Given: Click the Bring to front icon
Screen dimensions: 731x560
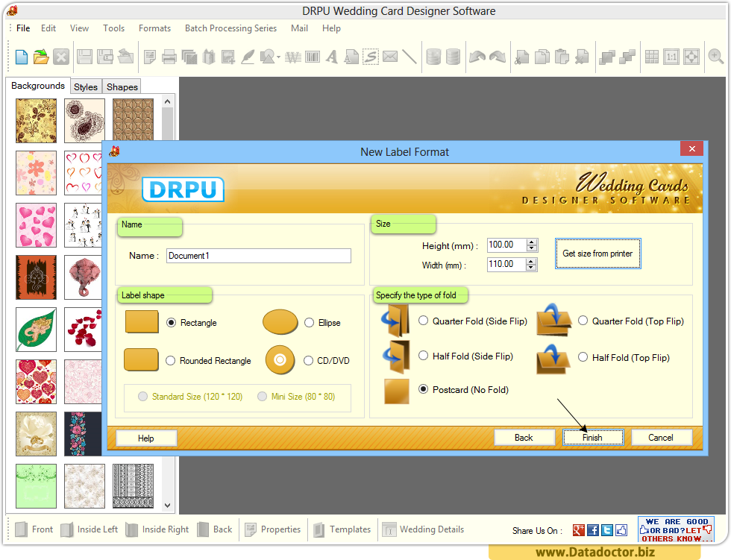Looking at the screenshot, I should (x=607, y=57).
